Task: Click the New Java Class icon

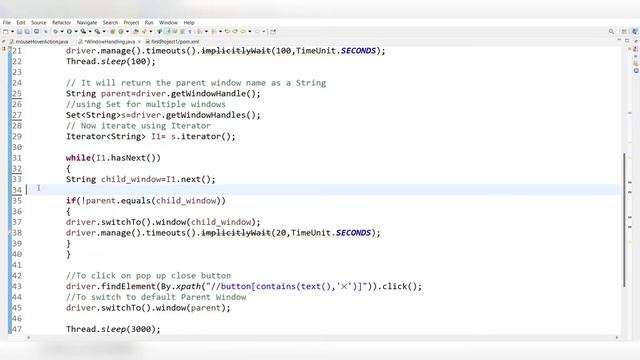Action: pos(121,31)
